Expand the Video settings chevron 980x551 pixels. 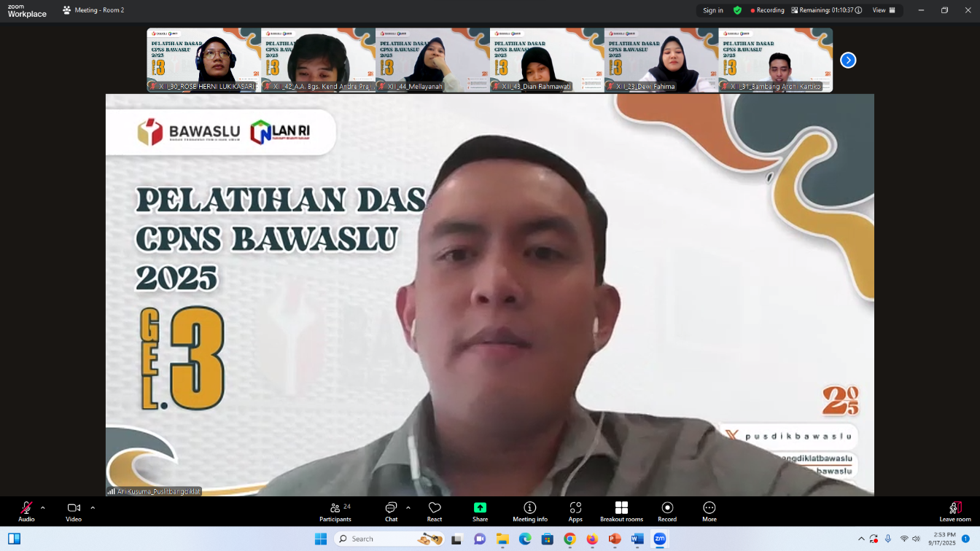pos(91,507)
